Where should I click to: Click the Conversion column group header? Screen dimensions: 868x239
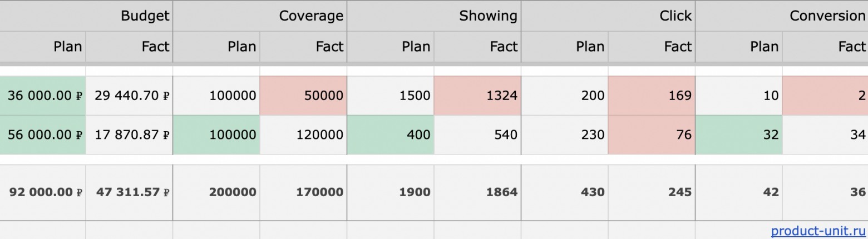[x=827, y=16]
